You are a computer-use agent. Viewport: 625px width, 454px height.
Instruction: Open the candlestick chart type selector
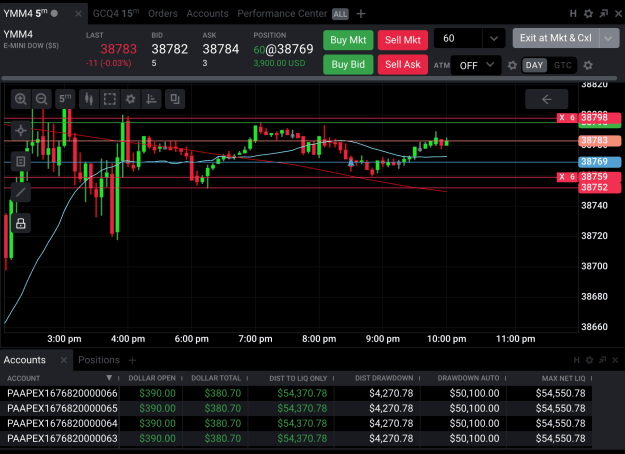click(x=89, y=99)
